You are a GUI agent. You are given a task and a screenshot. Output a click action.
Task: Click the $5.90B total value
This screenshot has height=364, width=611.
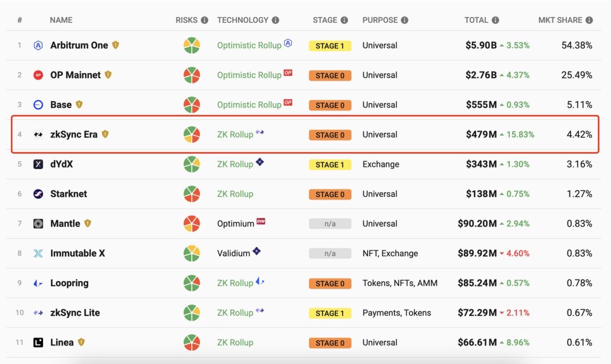point(481,46)
